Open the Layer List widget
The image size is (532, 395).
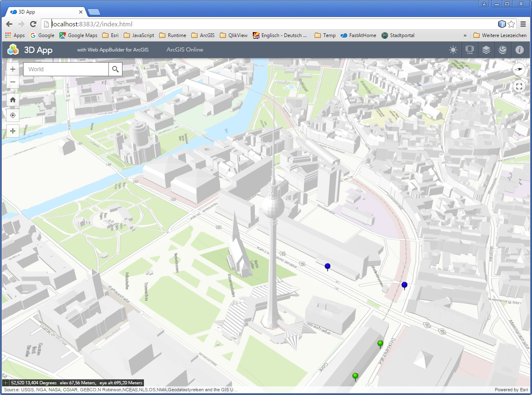[x=486, y=50]
